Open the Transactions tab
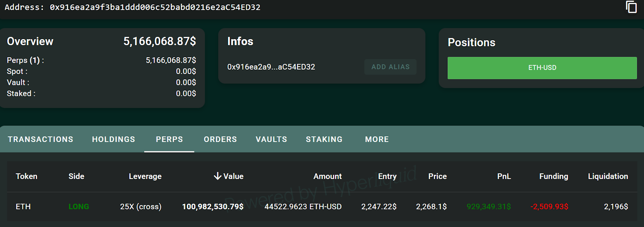Screen dimensions: 644x227 pos(41,139)
